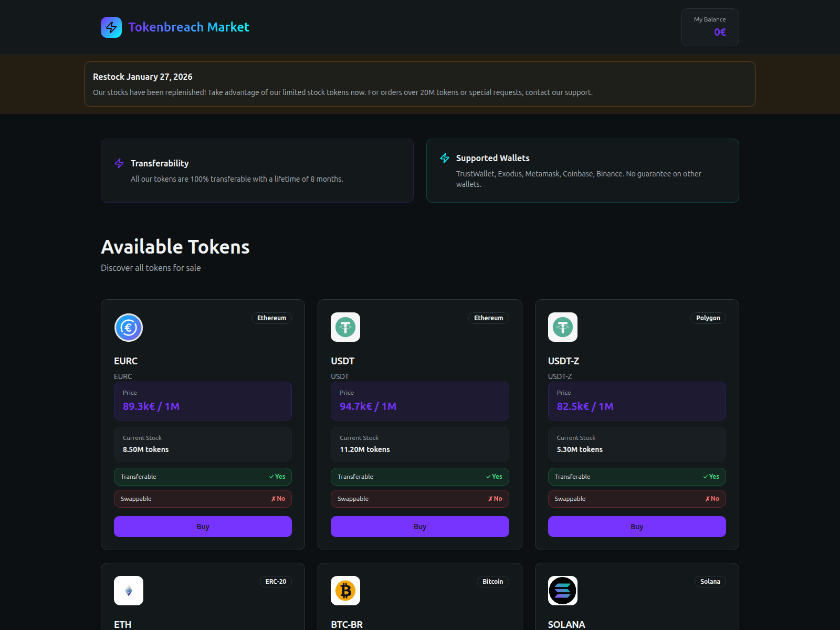Click the Ethereum badge on USDT card

[489, 318]
